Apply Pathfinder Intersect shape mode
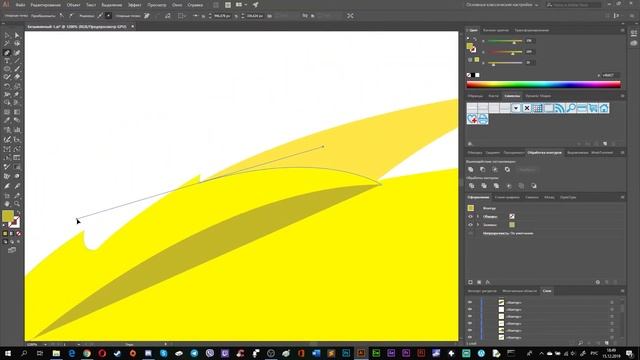The width and height of the screenshot is (640, 360). pos(495,169)
